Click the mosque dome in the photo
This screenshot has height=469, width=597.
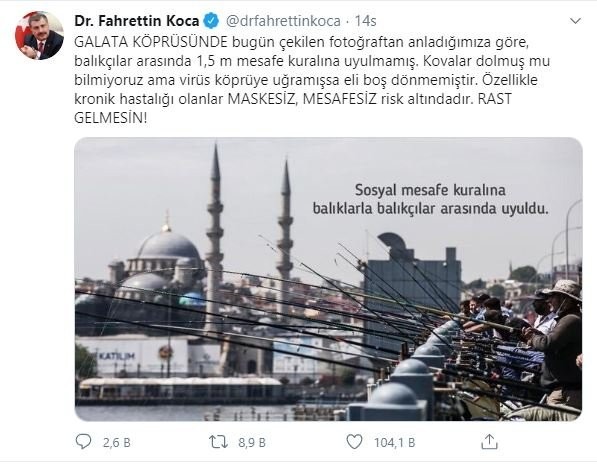[x=168, y=244]
